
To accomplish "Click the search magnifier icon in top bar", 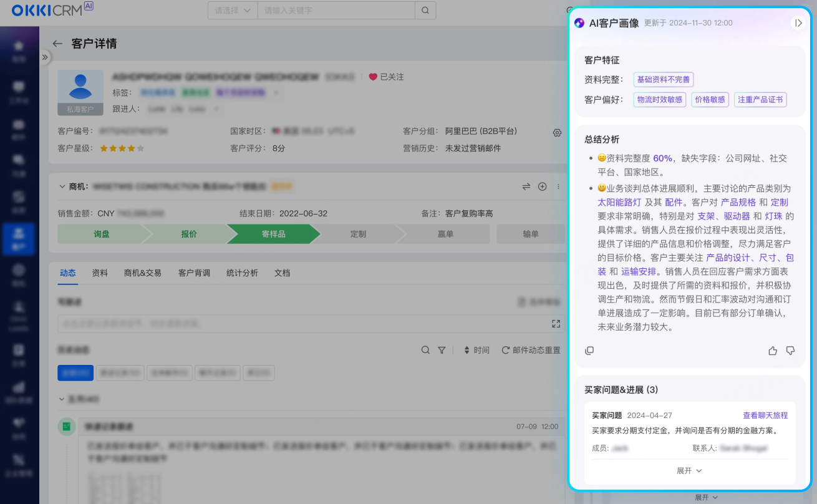I will point(425,11).
